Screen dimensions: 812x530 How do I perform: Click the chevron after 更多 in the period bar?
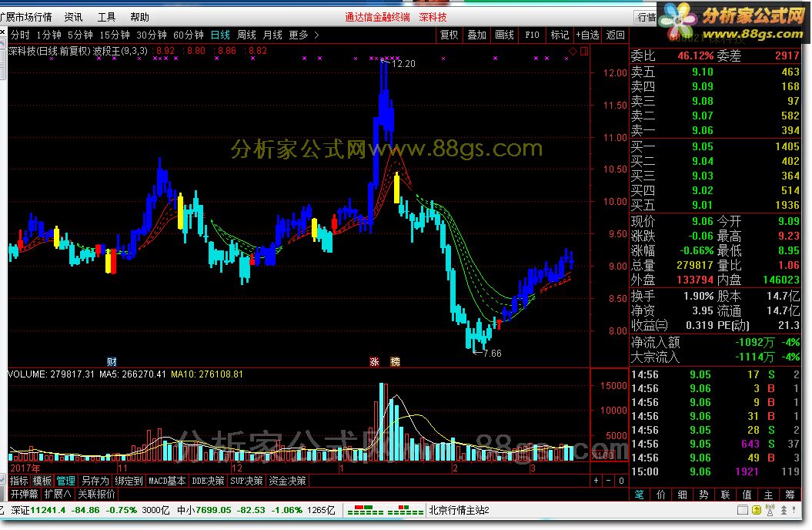click(316, 35)
